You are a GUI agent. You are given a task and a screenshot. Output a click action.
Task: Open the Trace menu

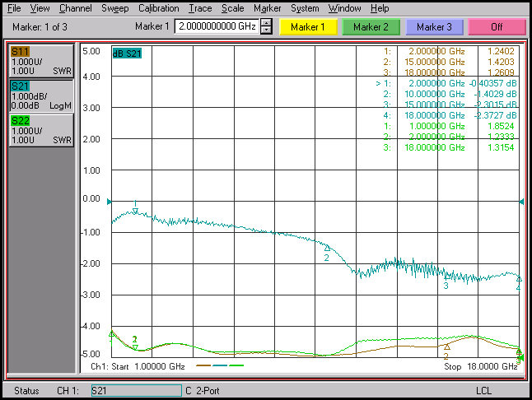199,7
